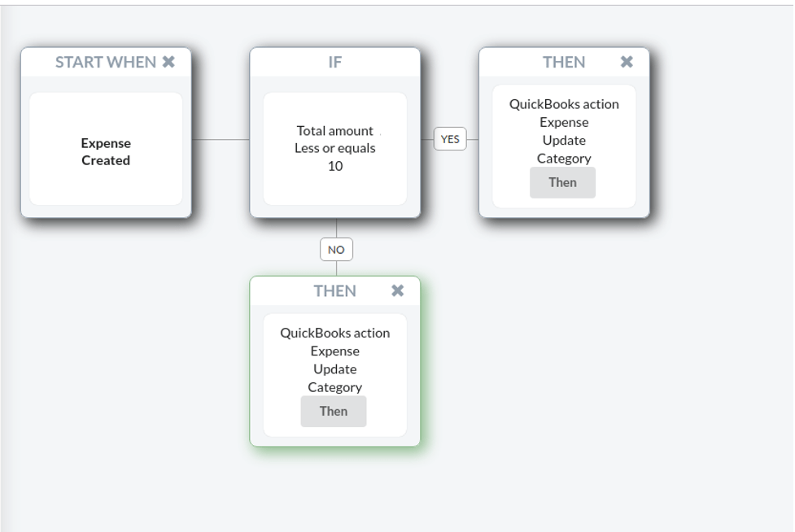Remove the START WHEN block with its X
The height and width of the screenshot is (532, 795).
(168, 62)
